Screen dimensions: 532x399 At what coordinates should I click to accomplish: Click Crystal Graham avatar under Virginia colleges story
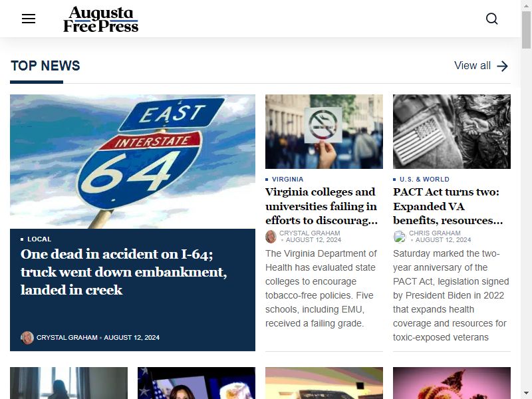click(x=271, y=237)
